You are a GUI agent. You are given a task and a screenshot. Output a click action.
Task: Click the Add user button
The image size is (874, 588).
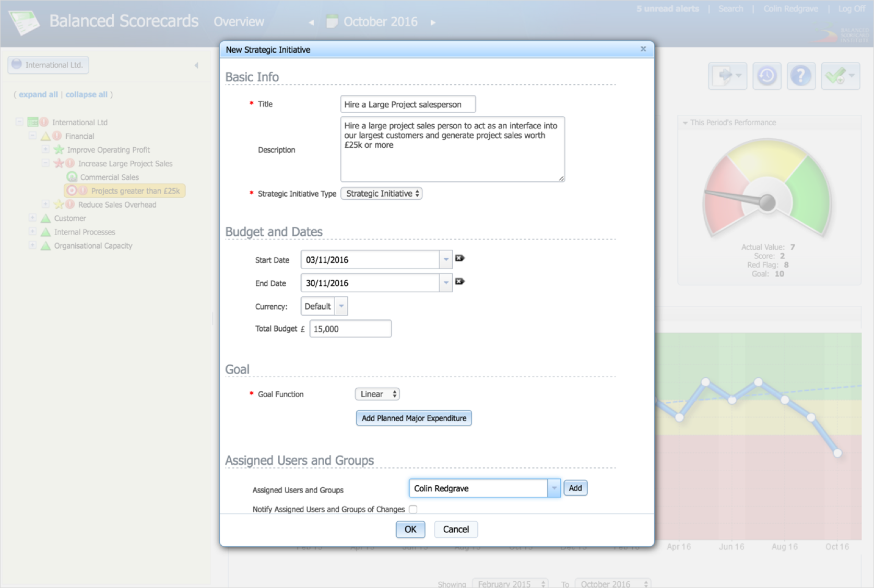coord(575,488)
